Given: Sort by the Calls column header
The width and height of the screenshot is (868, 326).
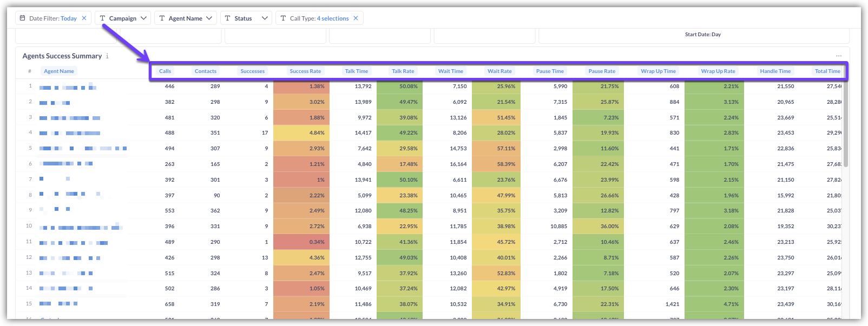Looking at the screenshot, I should (x=165, y=71).
